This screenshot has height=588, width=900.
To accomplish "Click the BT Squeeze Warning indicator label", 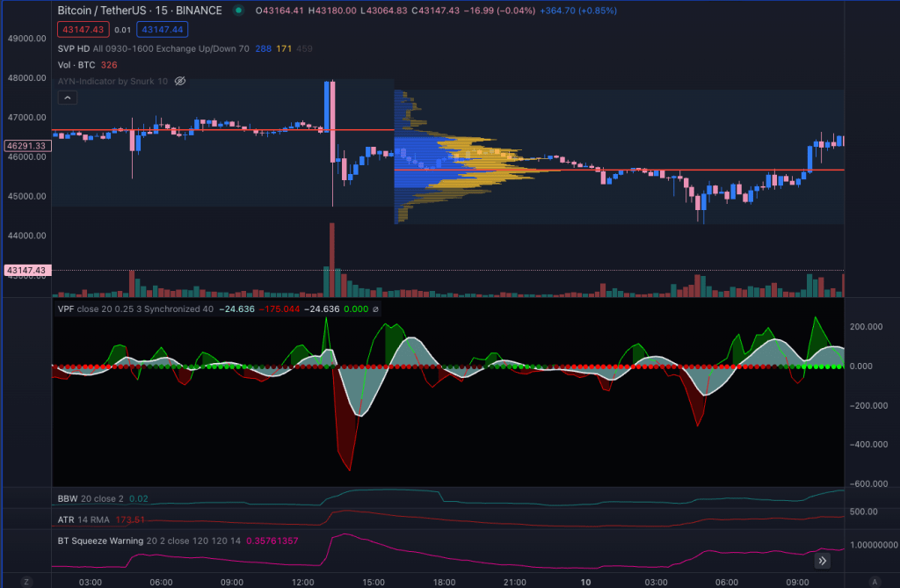I will click(100, 541).
